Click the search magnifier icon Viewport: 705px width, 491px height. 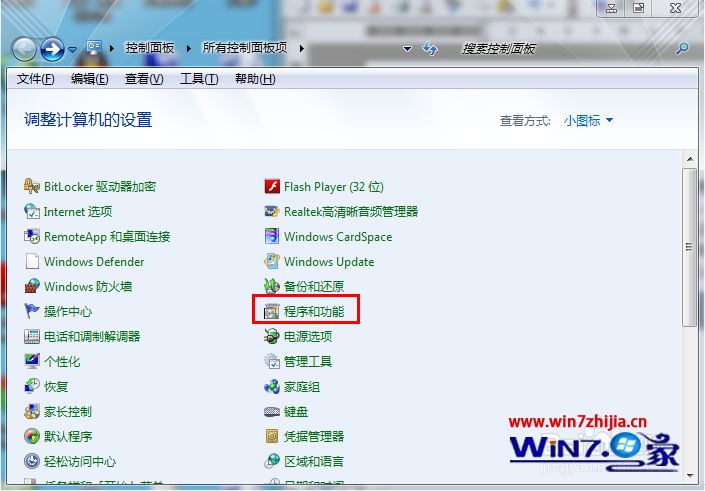pos(682,48)
